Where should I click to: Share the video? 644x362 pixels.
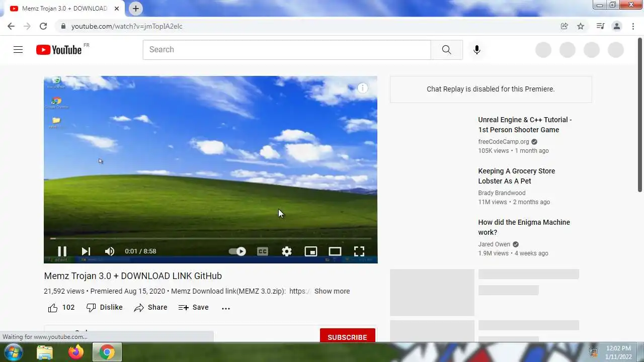click(x=150, y=308)
